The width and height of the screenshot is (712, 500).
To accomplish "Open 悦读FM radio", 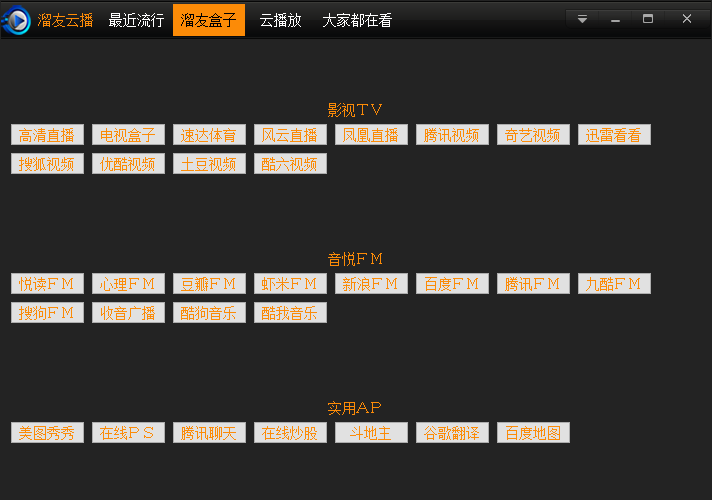I will click(47, 284).
